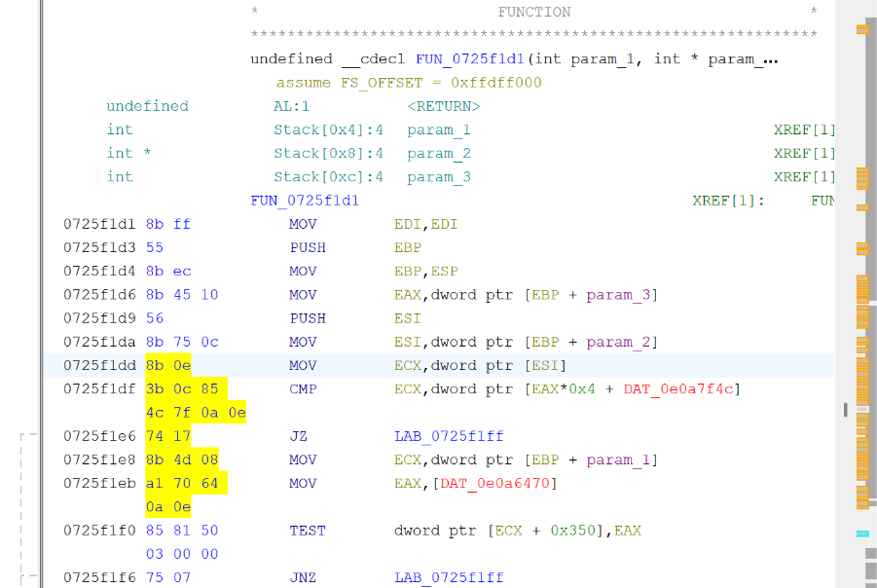Viewport: 877px width, 588px height.
Task: Click the topmost orange marker in navigation margin
Action: click(860, 30)
